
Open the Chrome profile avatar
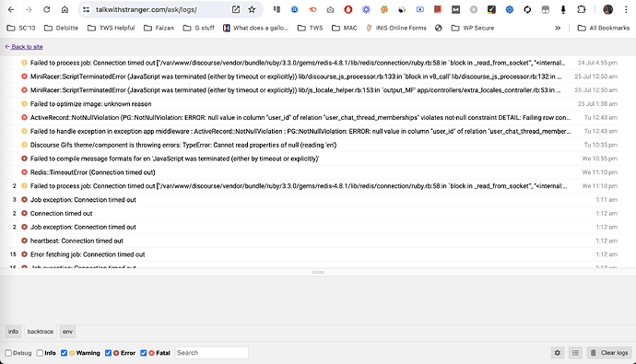click(x=607, y=9)
